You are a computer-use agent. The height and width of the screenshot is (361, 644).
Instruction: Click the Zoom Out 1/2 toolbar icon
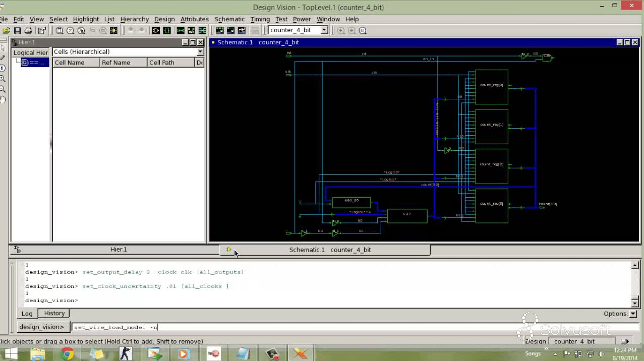(x=81, y=30)
